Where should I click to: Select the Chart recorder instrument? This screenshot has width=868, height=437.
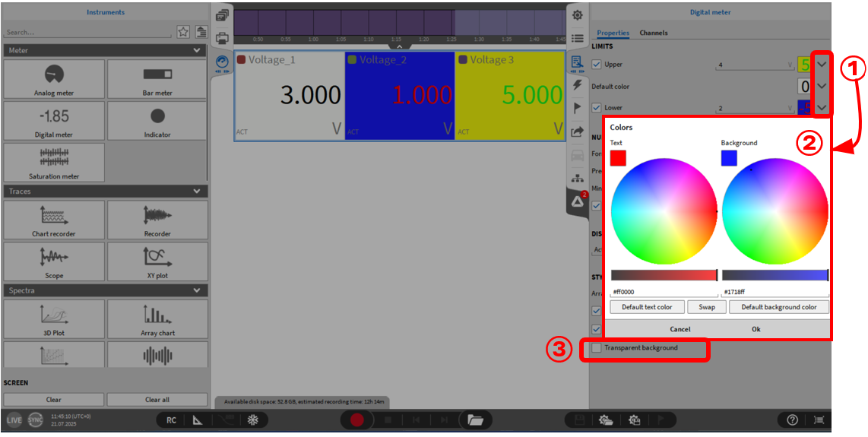point(54,219)
